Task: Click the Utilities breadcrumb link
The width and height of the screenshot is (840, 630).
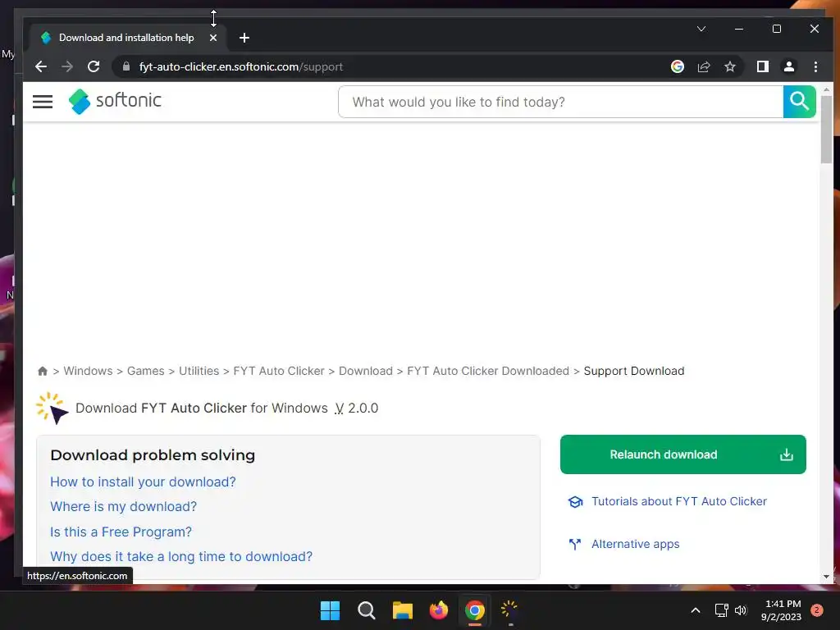Action: (199, 371)
